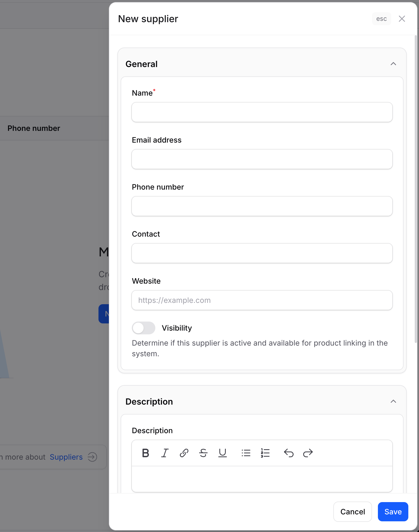Insert a numbered list
Image resolution: width=419 pixels, height=532 pixels.
coord(265,453)
